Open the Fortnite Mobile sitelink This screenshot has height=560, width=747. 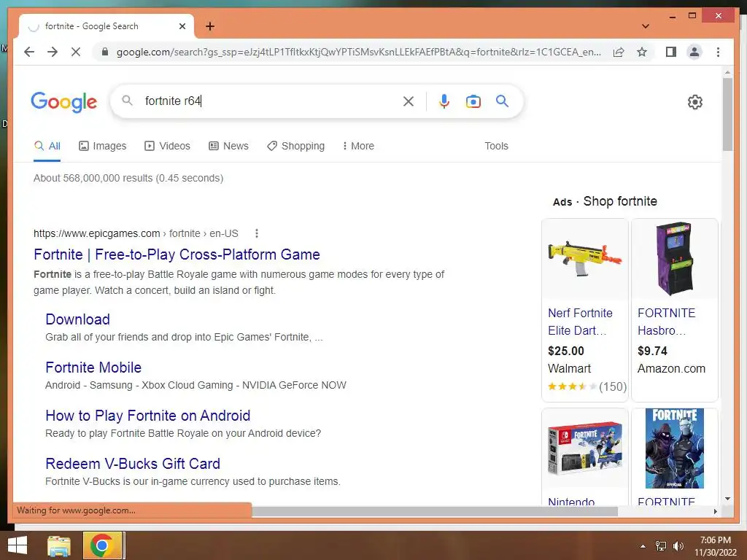click(93, 367)
